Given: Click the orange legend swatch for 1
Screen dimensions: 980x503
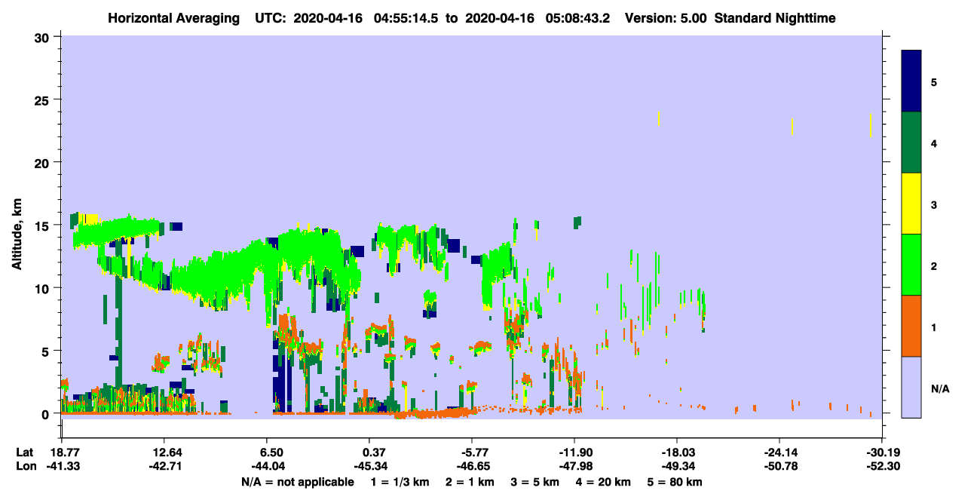Looking at the screenshot, I should point(911,326).
